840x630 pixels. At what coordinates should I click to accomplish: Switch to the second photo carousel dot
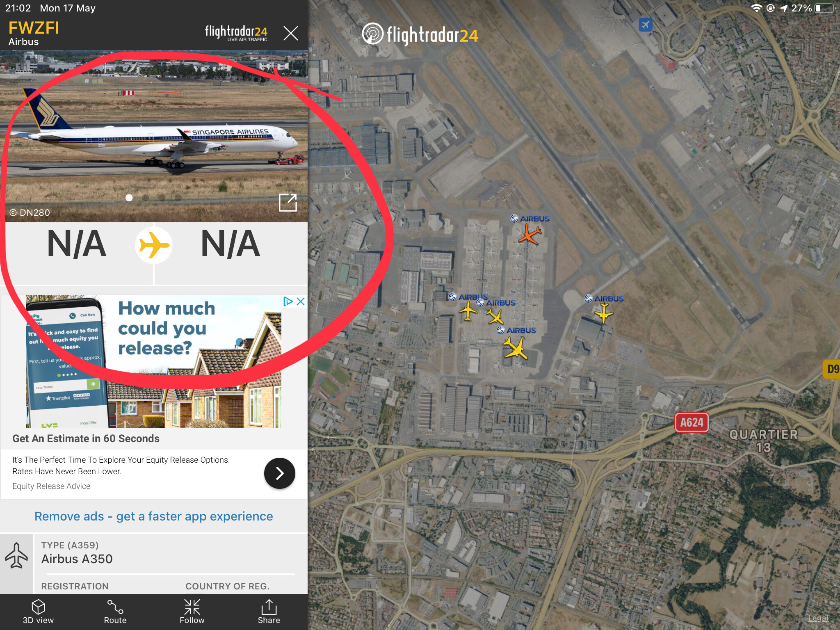145,198
